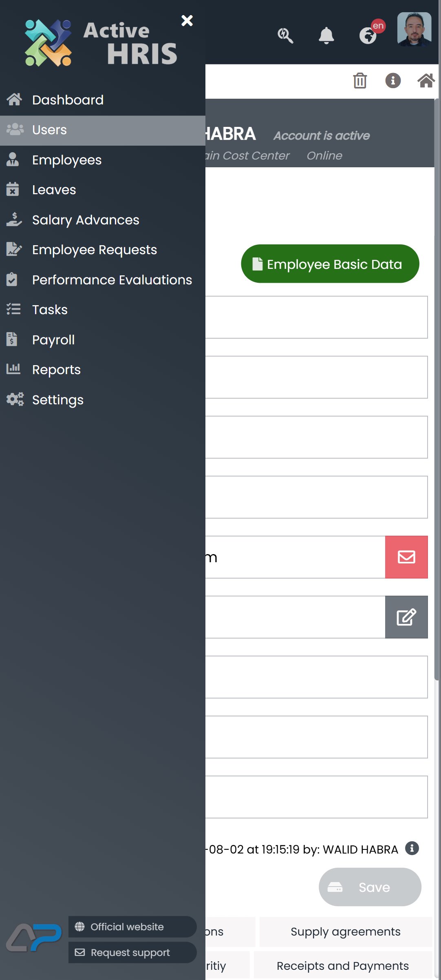
Task: Open the notifications bell
Action: point(326,35)
